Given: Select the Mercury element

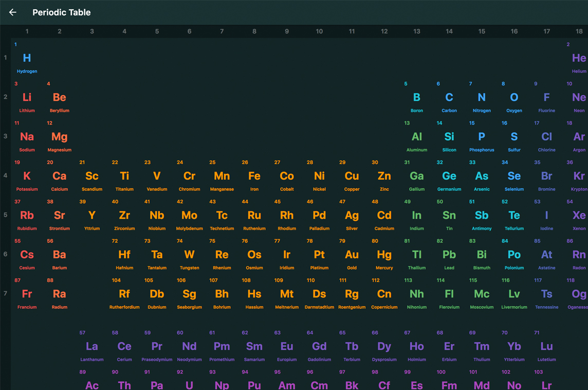Looking at the screenshot, I should pyautogui.click(x=384, y=255).
